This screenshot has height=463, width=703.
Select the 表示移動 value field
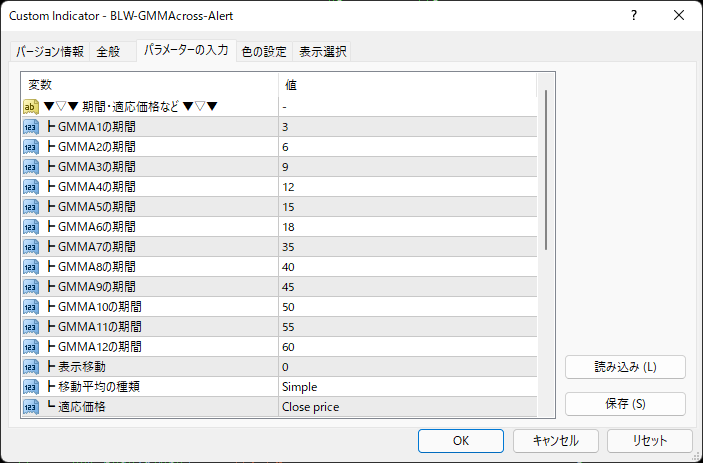407,367
